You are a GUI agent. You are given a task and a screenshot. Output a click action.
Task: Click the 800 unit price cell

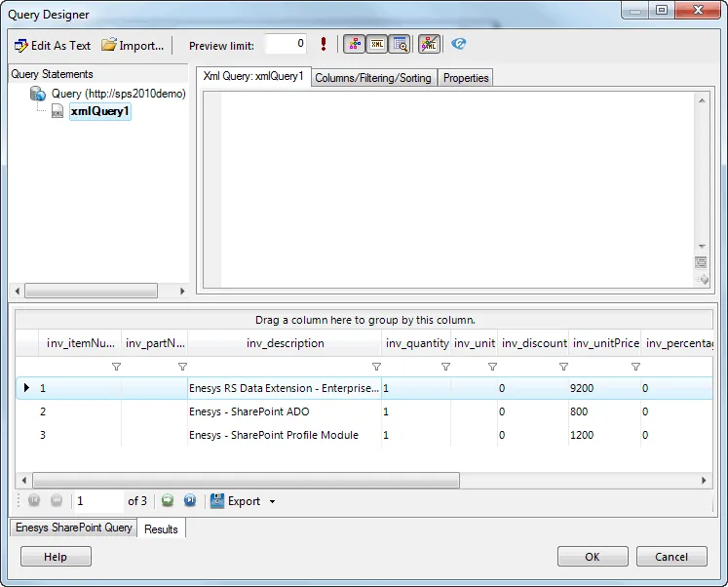coord(604,411)
